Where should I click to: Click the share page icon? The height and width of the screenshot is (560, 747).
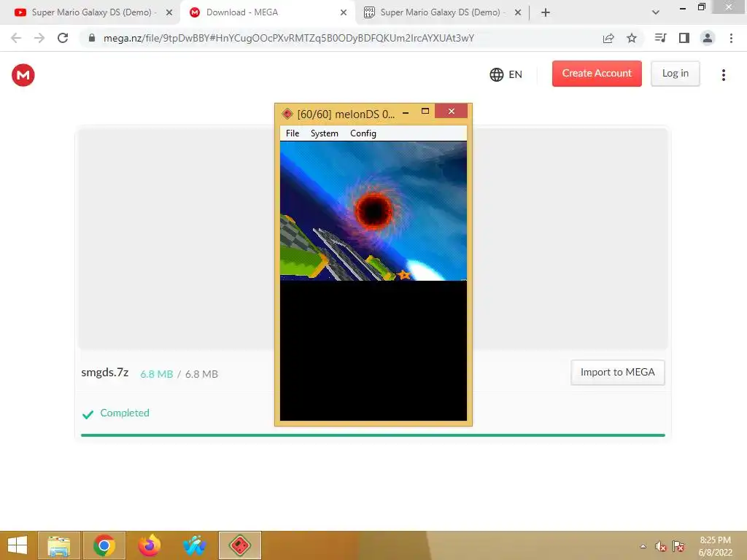coord(608,38)
